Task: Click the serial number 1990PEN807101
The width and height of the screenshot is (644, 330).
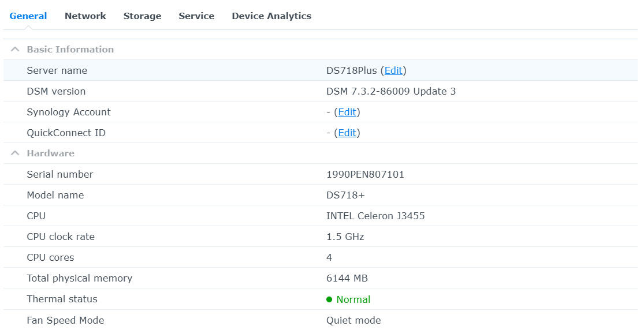Action: tap(365, 174)
